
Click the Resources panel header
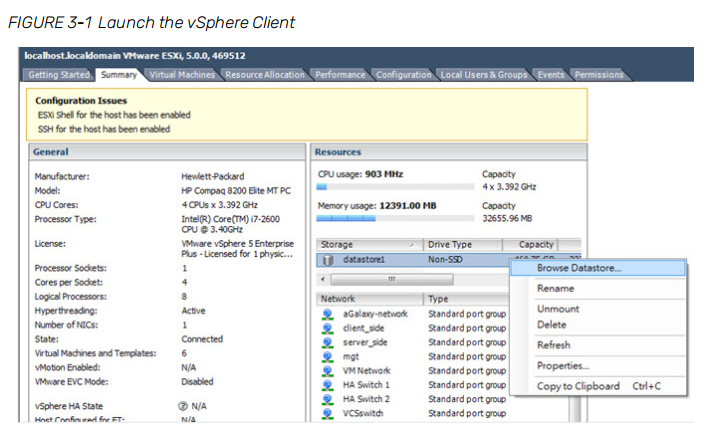(x=449, y=152)
